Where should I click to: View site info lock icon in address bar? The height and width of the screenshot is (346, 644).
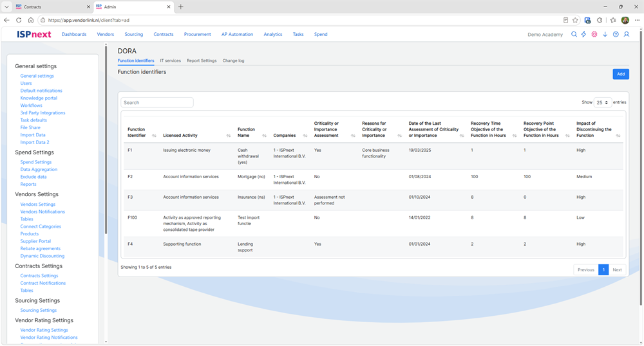coord(43,20)
